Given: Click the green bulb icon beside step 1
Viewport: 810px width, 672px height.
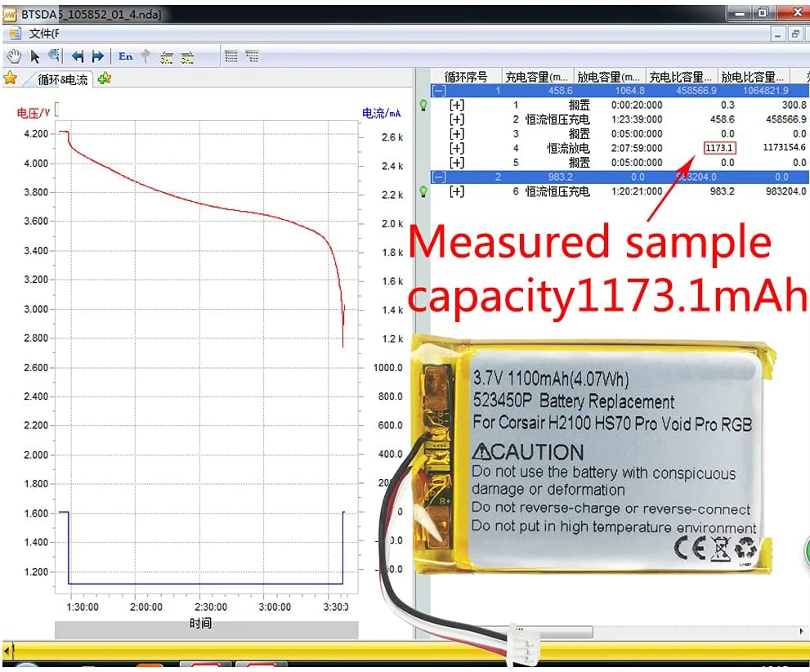Looking at the screenshot, I should click(x=423, y=105).
